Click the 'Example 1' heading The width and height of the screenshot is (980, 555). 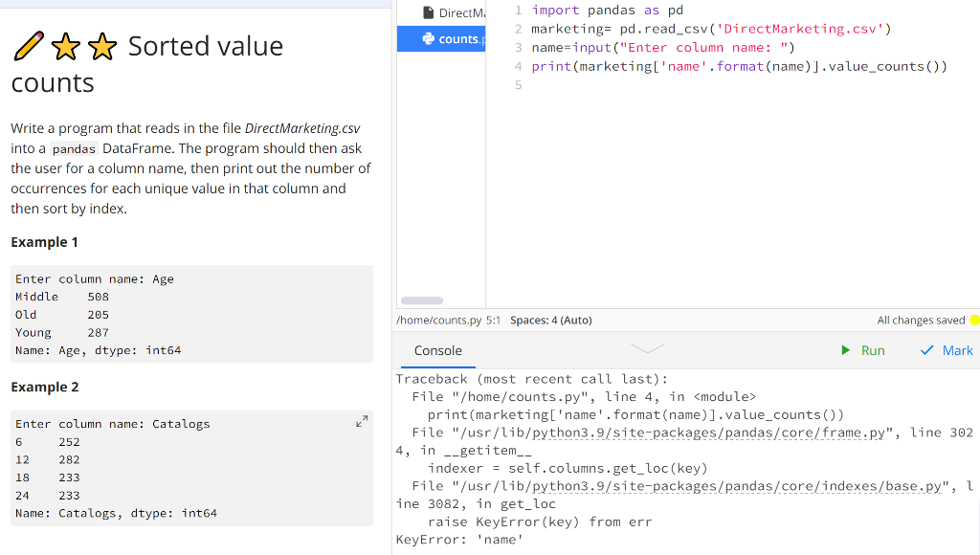[x=44, y=242]
